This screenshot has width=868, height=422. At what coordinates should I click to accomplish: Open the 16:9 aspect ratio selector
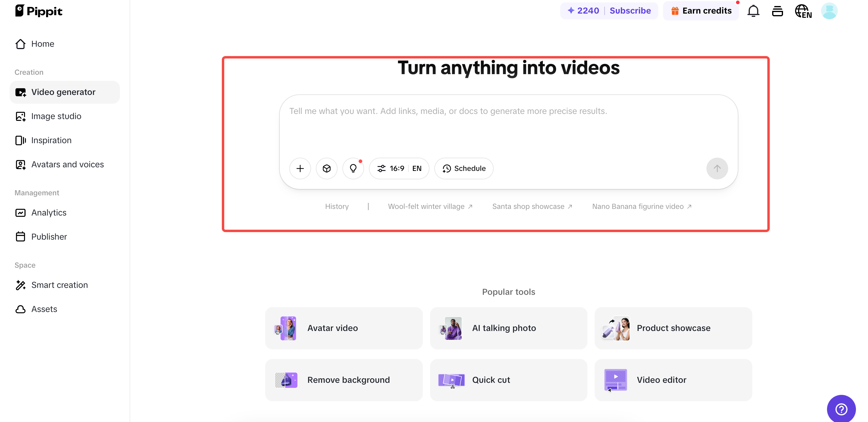[397, 168]
